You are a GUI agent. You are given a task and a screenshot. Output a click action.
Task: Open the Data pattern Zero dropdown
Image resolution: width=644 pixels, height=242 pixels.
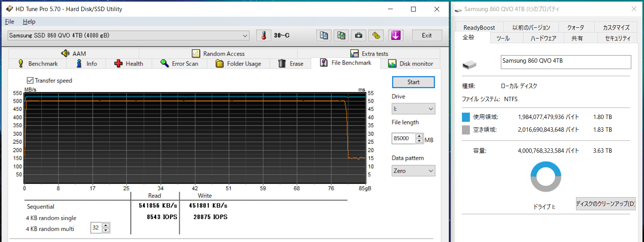(413, 171)
